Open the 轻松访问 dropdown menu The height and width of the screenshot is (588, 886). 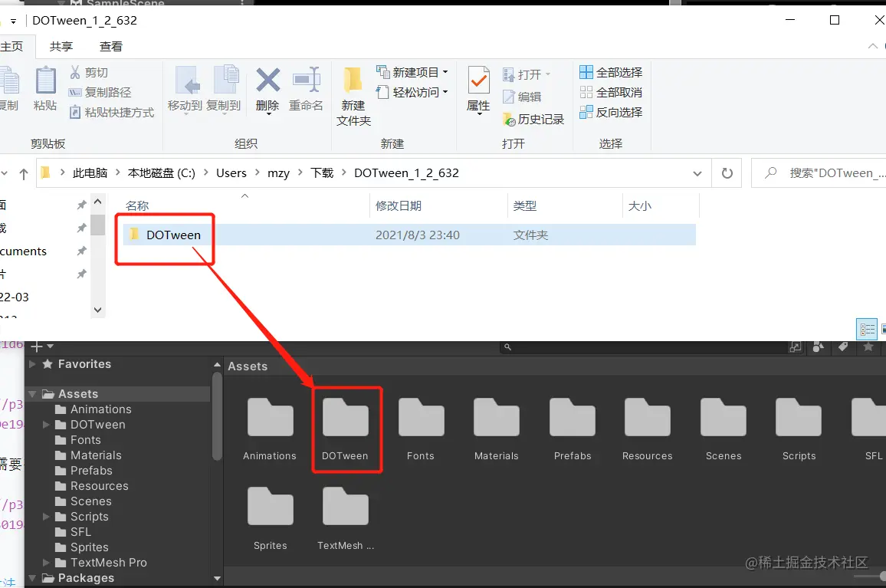[413, 92]
